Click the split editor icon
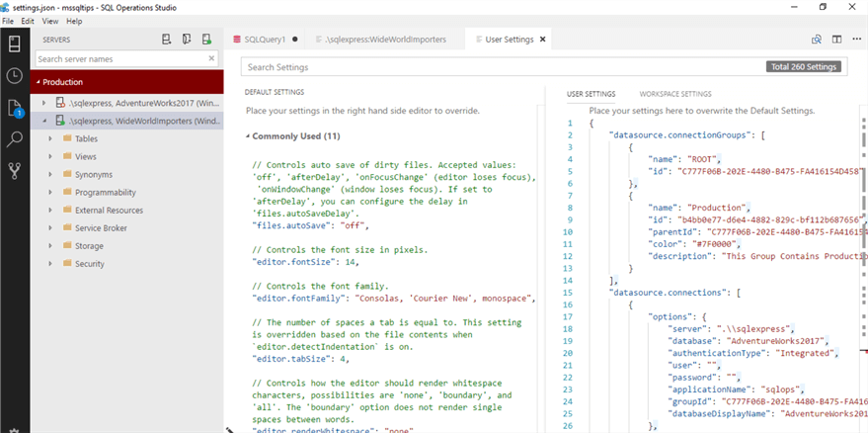Screen dimensions: 868x433 coord(835,40)
